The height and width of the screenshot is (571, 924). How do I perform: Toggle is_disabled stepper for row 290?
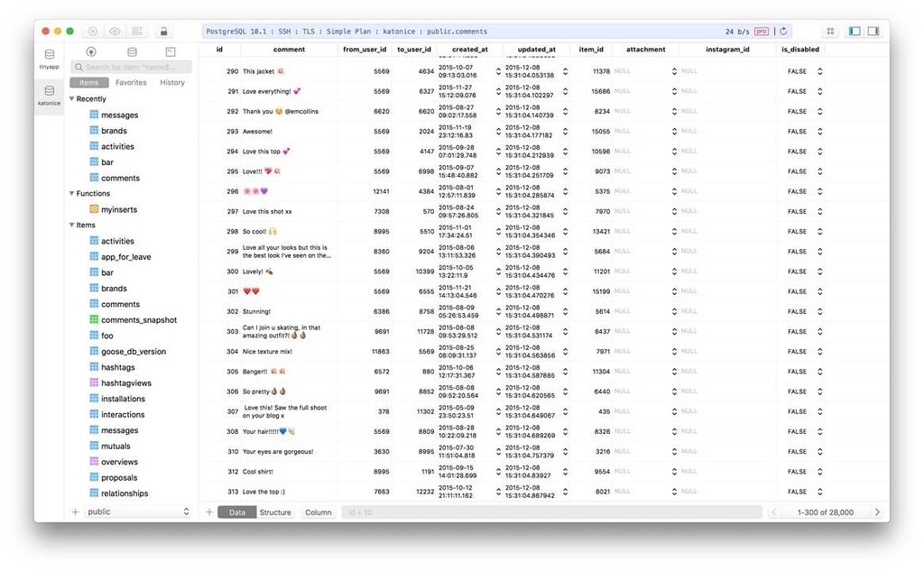[819, 70]
